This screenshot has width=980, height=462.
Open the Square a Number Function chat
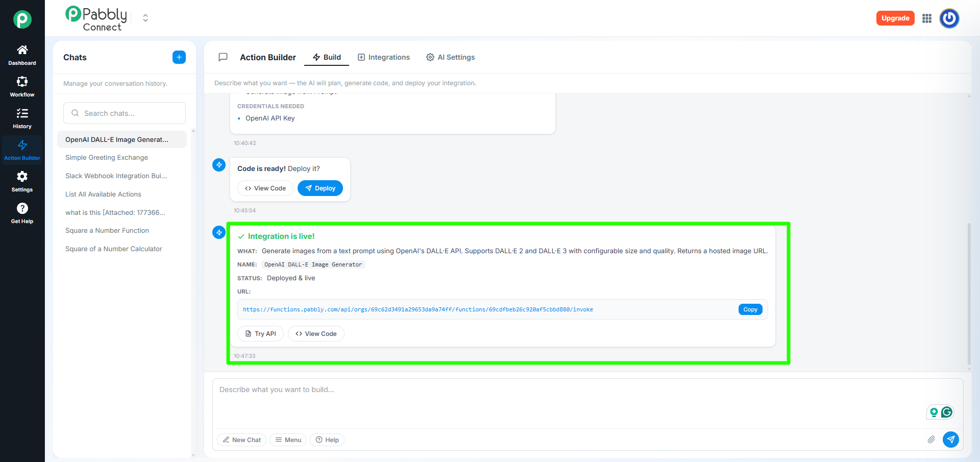pos(122,231)
